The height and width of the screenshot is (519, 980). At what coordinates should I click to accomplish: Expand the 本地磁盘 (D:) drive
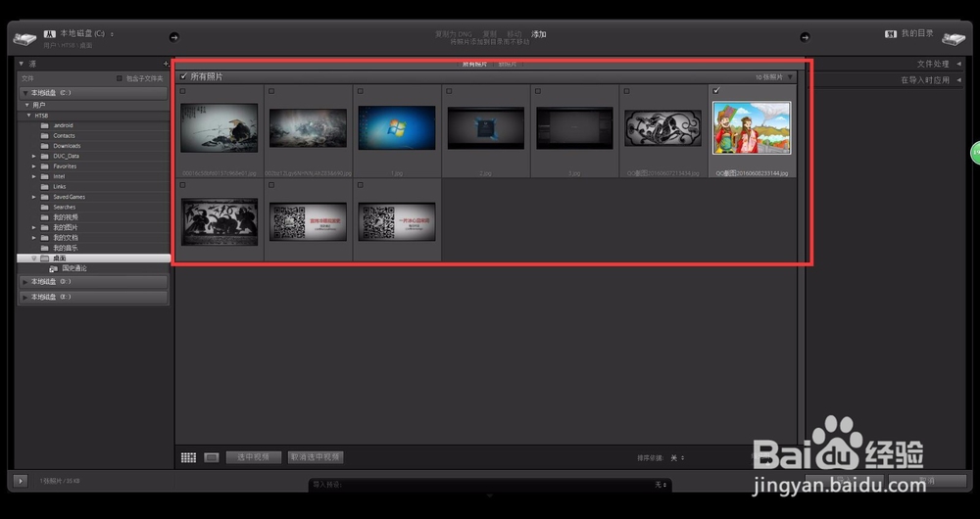(x=25, y=282)
